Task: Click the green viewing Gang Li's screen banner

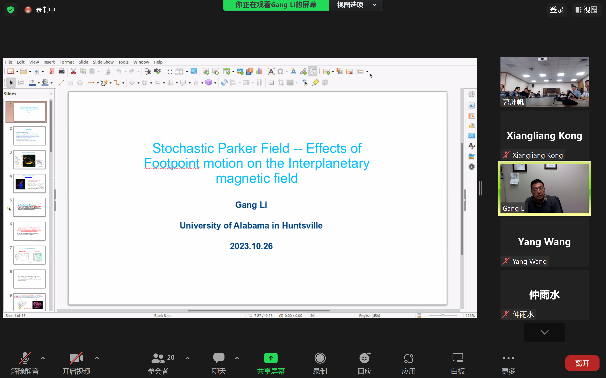Action: click(x=276, y=5)
